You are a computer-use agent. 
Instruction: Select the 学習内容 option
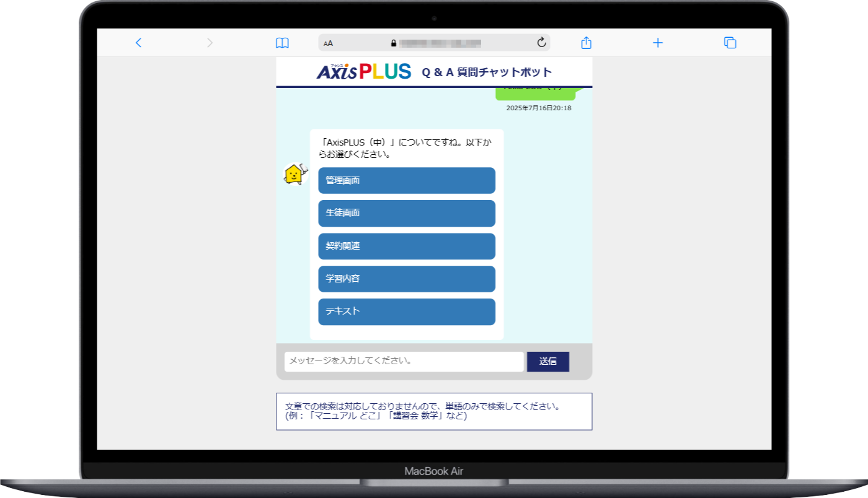(407, 279)
